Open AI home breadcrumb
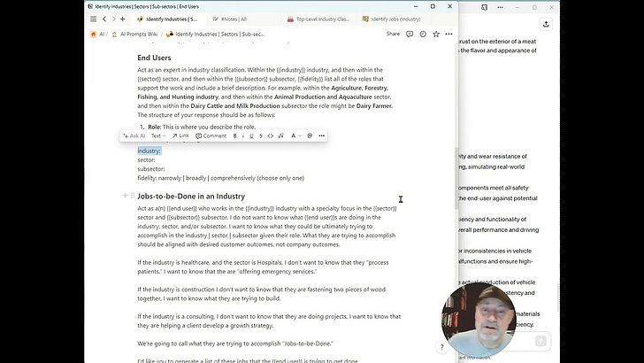Image resolution: width=644 pixels, height=363 pixels. click(x=97, y=35)
